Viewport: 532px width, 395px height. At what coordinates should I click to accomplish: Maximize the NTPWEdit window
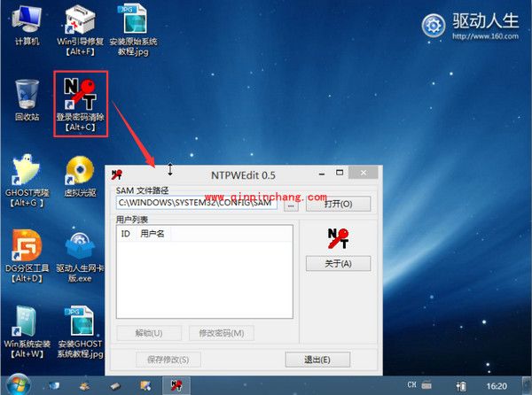click(340, 173)
